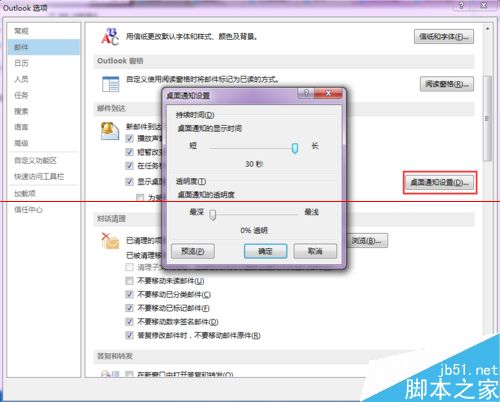Click the scrollbar up arrow in options pane
Image resolution: width=500 pixels, height=402 pixels.
pos(487,29)
